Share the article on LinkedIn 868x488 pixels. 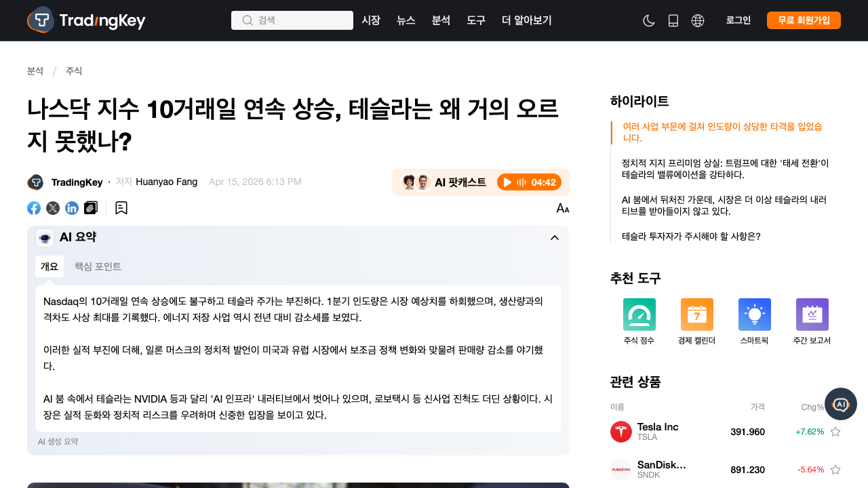pos(72,208)
